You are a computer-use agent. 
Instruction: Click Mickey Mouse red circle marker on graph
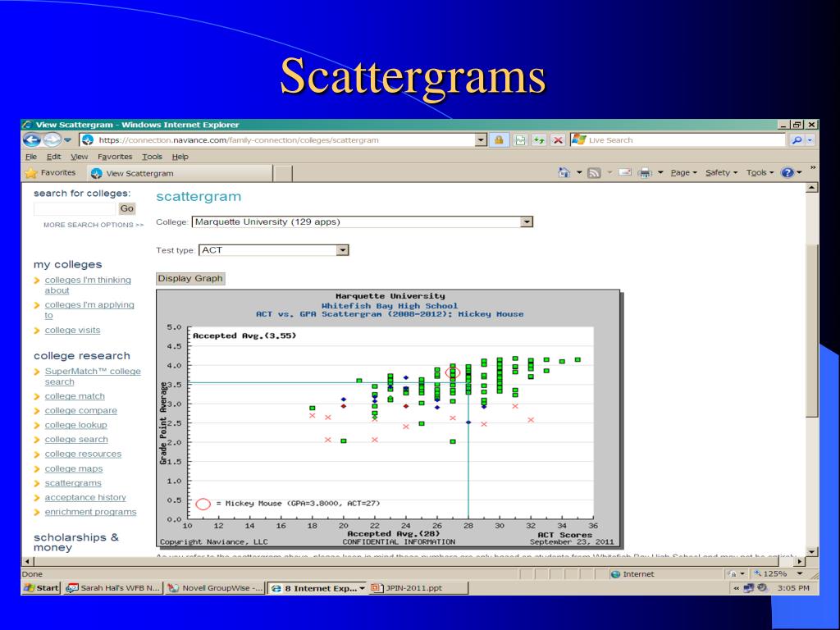[x=453, y=373]
